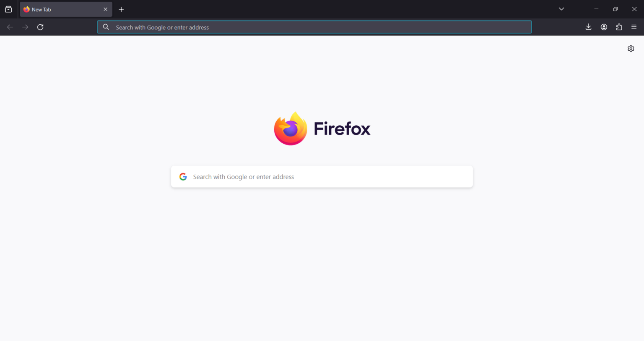
Task: Click the address bar
Action: click(314, 27)
